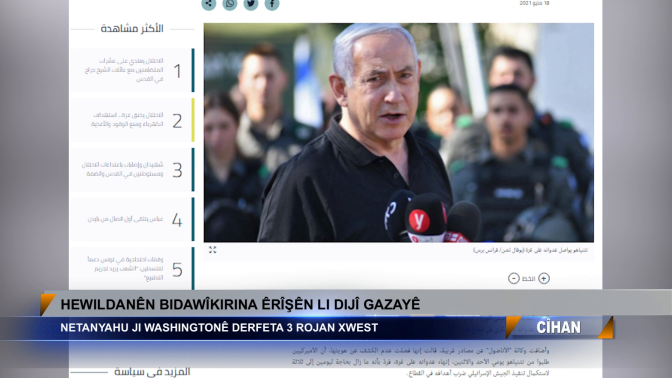Share the article via WhatsApp icon
The width and height of the screenshot is (672, 378).
230,4
